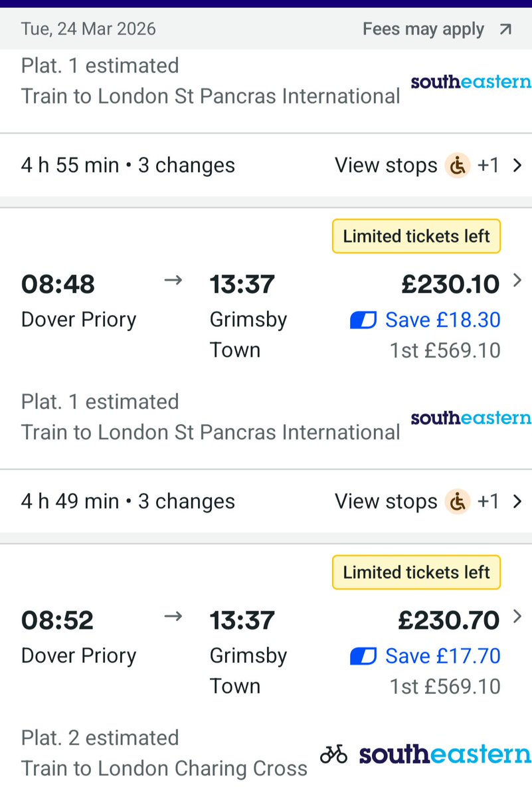This screenshot has width=532, height=797.
Task: Choose the 1st class £569.10 fare on 08:48
Action: [x=445, y=350]
